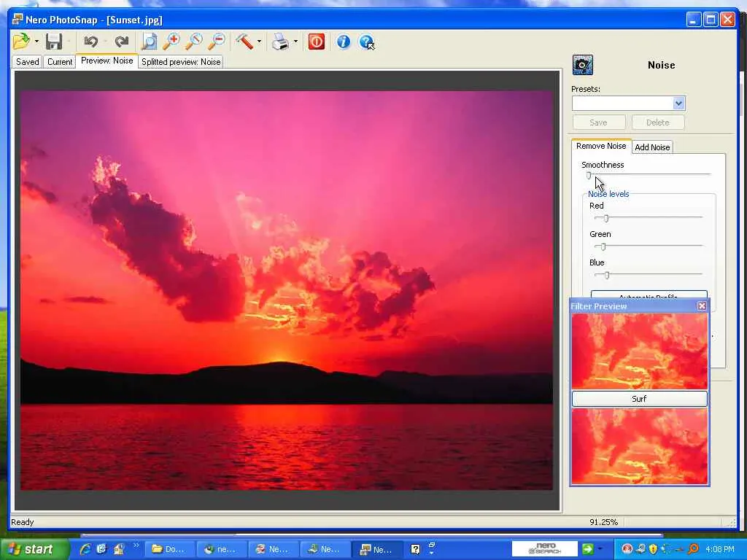This screenshot has width=747, height=560.
Task: Click the second quick launch icon
Action: (102, 549)
